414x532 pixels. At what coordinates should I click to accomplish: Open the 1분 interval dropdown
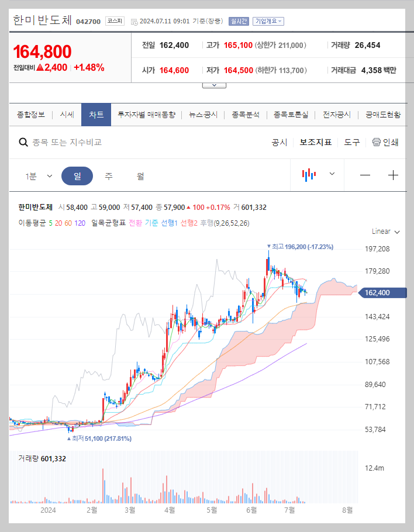click(38, 175)
